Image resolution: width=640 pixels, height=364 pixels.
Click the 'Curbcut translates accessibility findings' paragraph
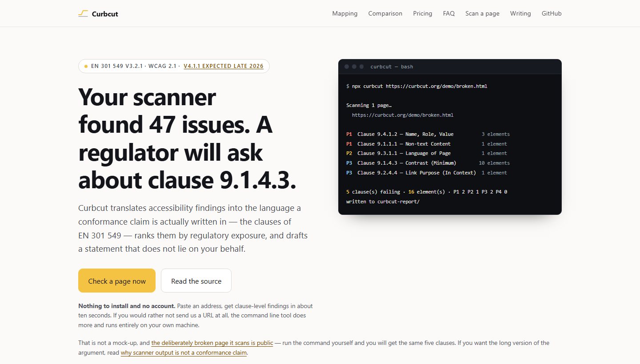point(193,229)
